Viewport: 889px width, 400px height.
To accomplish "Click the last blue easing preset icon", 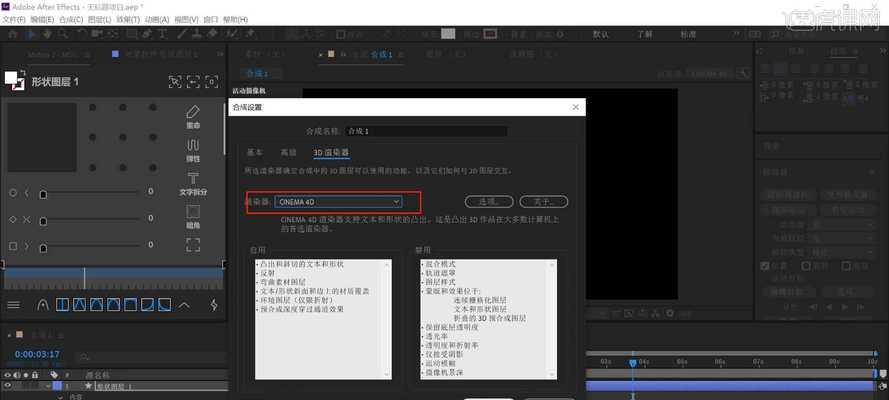I will (164, 305).
